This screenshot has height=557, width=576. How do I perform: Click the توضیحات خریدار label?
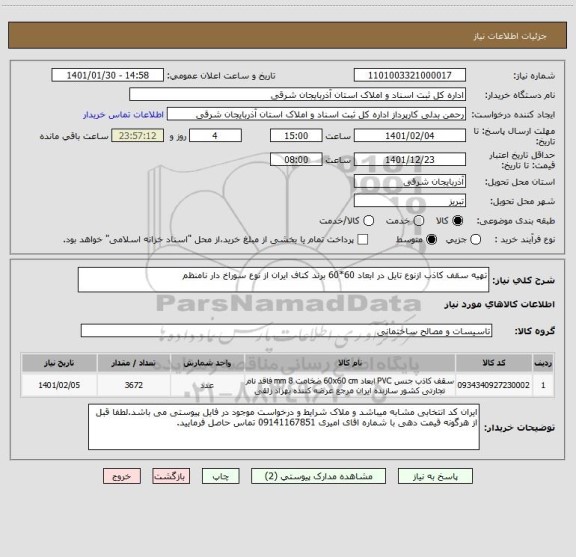coord(519,428)
